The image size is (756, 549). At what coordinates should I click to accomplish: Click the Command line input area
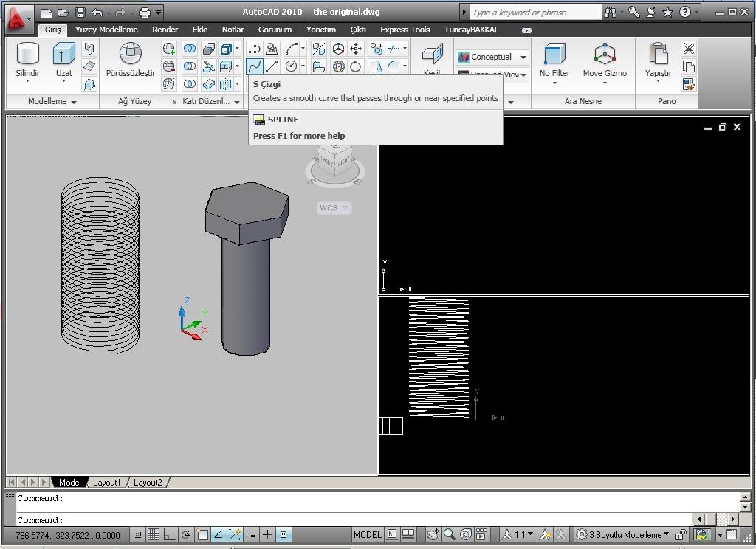pos(354,520)
